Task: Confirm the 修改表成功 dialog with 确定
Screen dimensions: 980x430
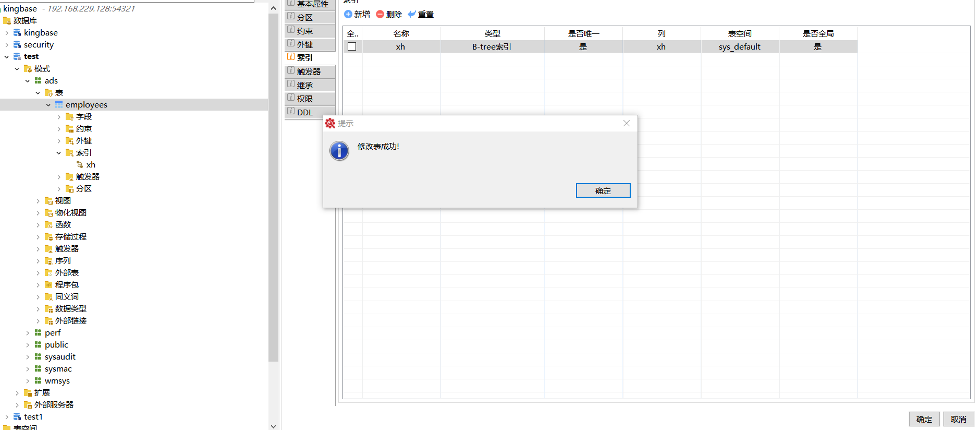Action: [x=603, y=190]
